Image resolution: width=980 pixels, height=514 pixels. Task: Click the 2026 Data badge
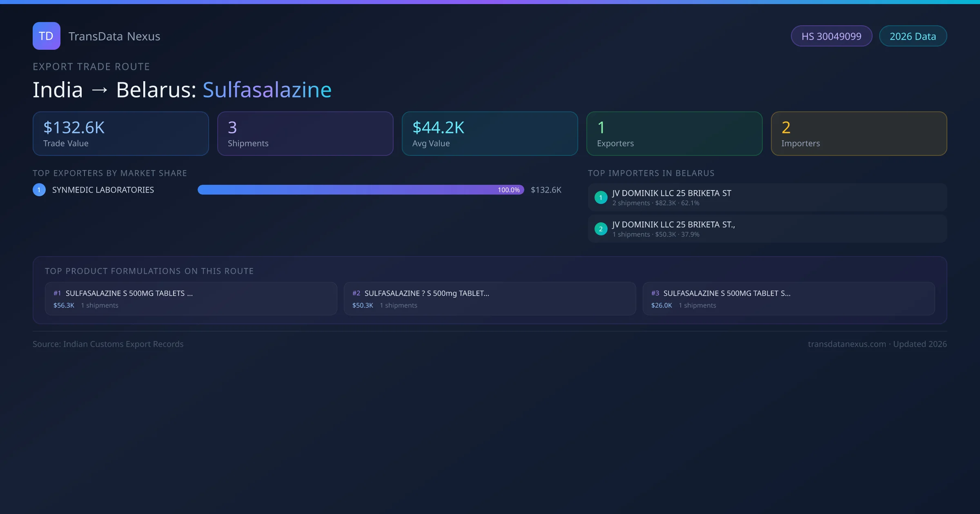(913, 36)
